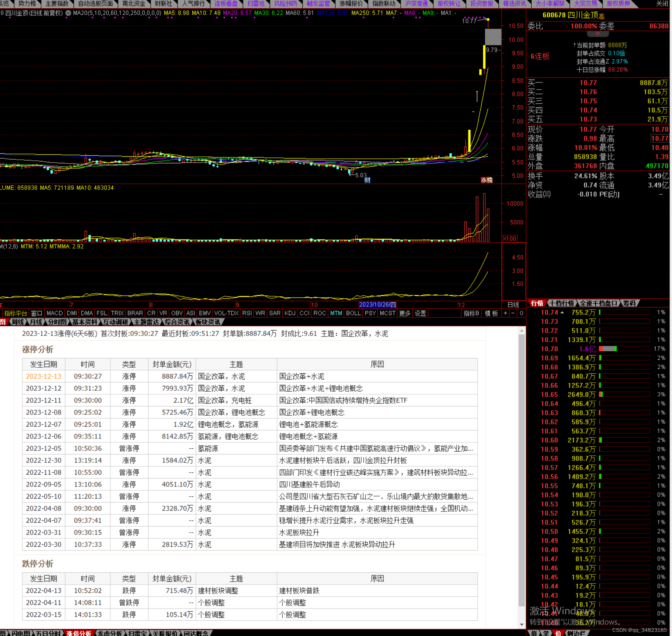The width and height of the screenshot is (672, 636).
Task: Click the 关闭 button at top right
Action: (x=662, y=4)
